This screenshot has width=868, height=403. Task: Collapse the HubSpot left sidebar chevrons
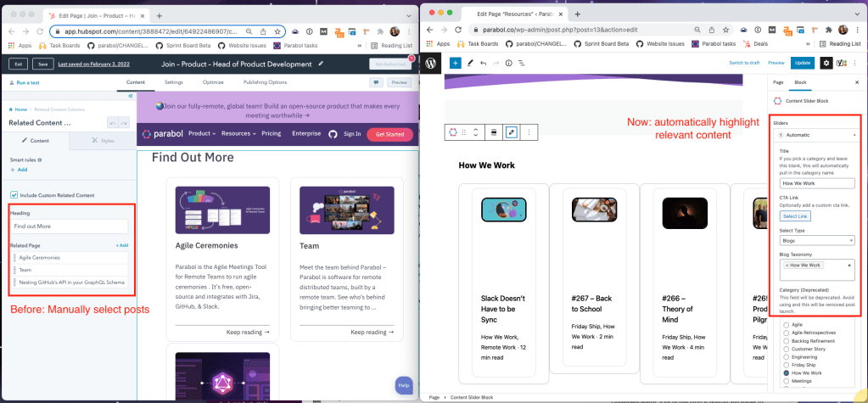[131, 96]
